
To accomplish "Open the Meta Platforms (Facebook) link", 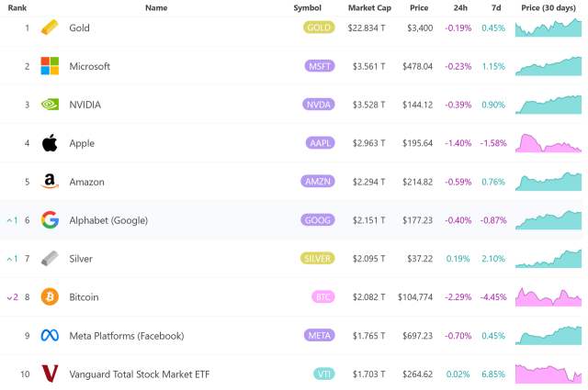I will [x=127, y=336].
